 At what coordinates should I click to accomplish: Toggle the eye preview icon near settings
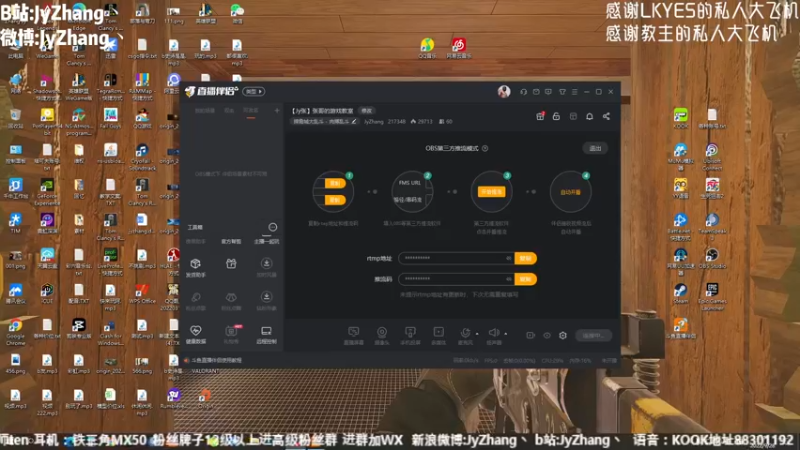pos(547,335)
